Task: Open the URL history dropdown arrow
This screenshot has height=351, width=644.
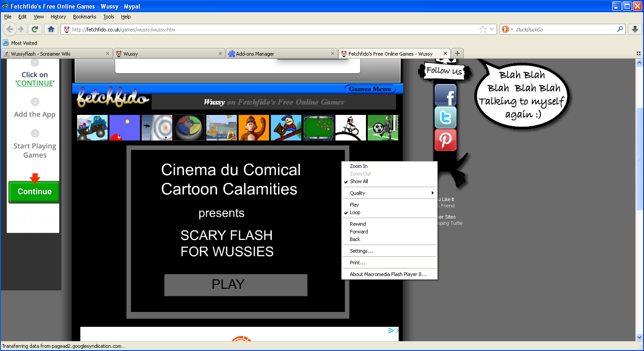Action: [492, 30]
